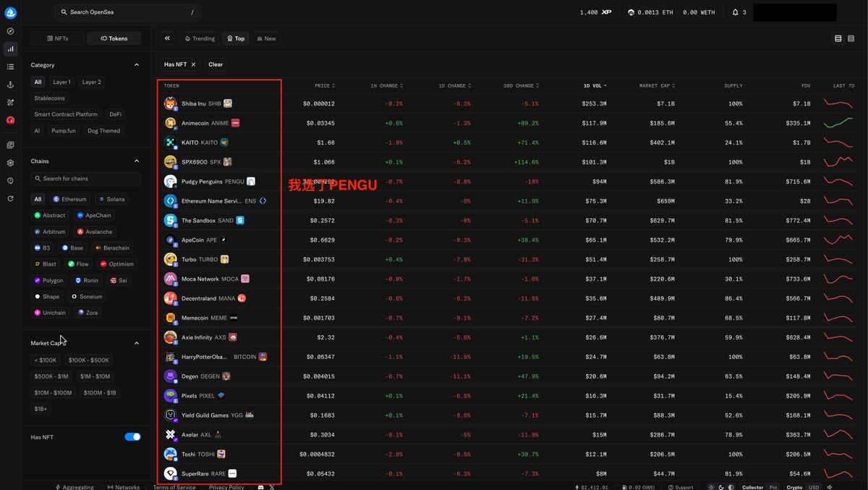Open the library pages icon in sidebar
The width and height of the screenshot is (868, 490).
[x=10, y=145]
